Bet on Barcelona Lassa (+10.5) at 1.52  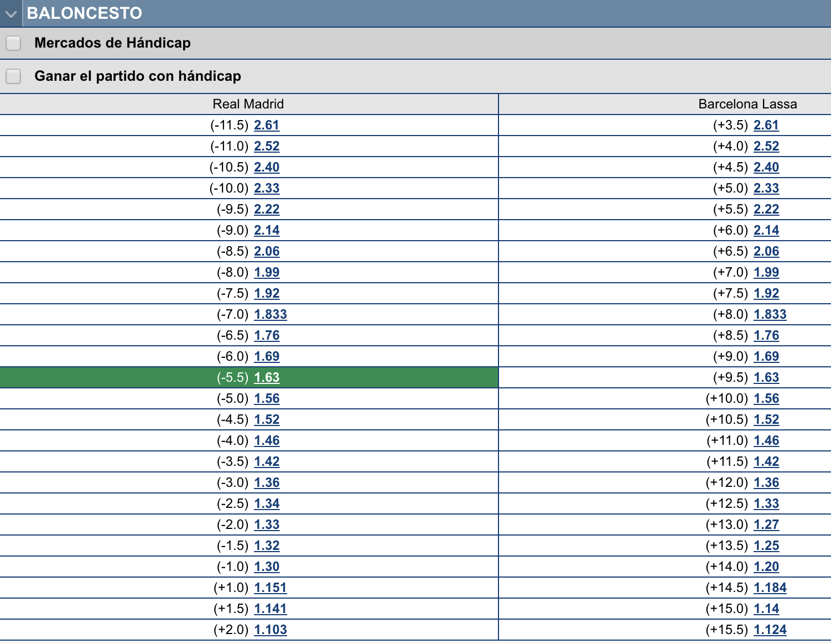[x=766, y=419]
